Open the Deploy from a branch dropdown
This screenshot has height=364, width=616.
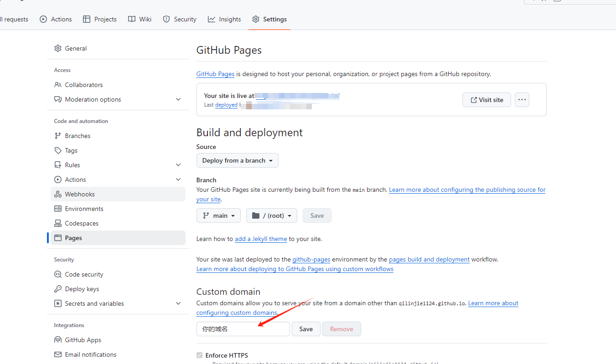[237, 160]
